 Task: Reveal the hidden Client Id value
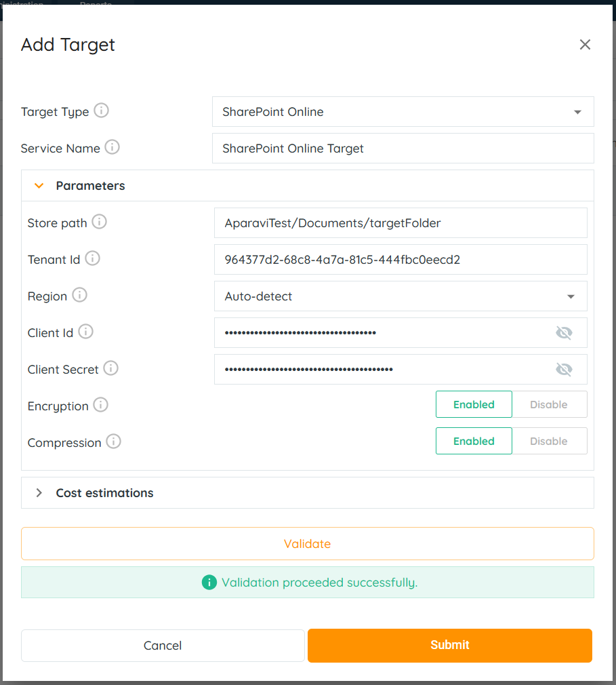tap(563, 332)
